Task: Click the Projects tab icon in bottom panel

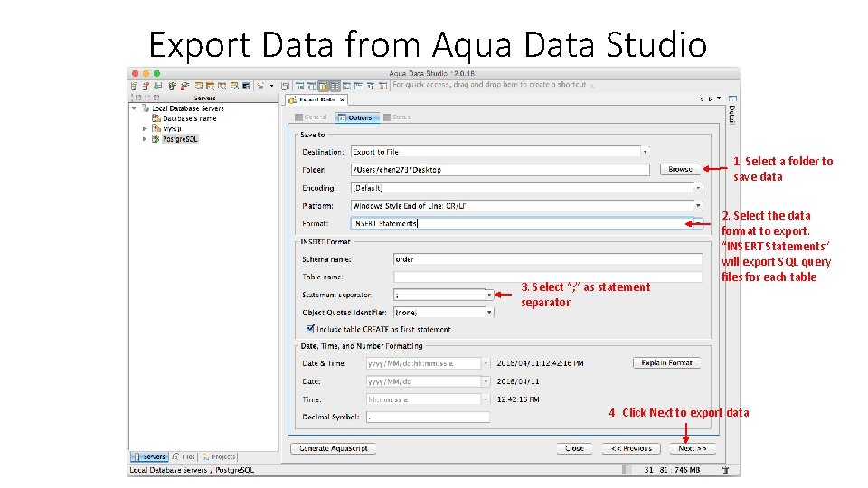Action: pyautogui.click(x=205, y=457)
